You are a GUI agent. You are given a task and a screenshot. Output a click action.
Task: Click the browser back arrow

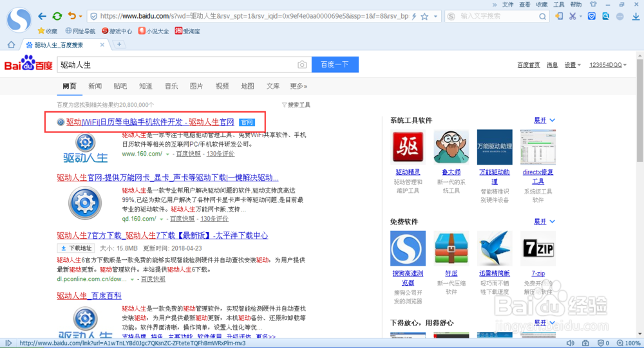click(42, 17)
